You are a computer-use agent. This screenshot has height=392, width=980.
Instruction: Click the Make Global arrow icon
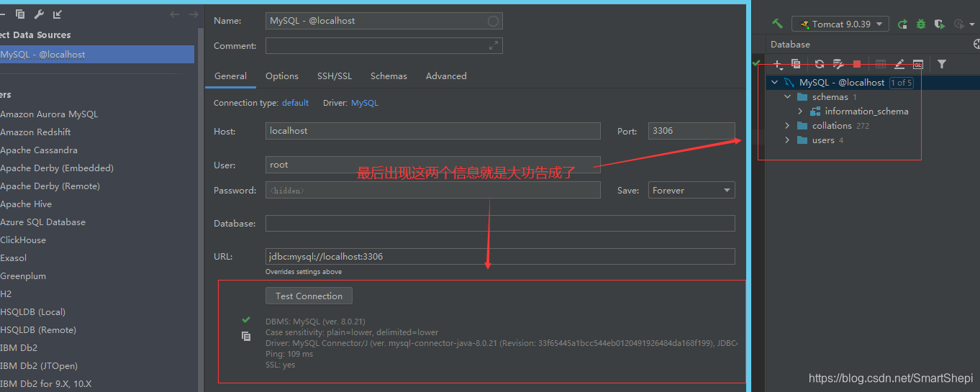click(58, 14)
